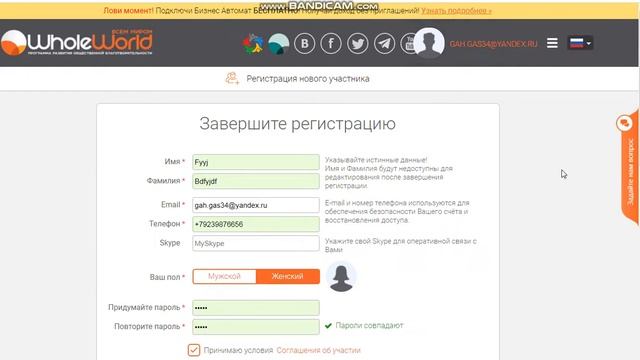640x360 pixels.
Task: Click into the Фамилия input field
Action: tap(256, 181)
